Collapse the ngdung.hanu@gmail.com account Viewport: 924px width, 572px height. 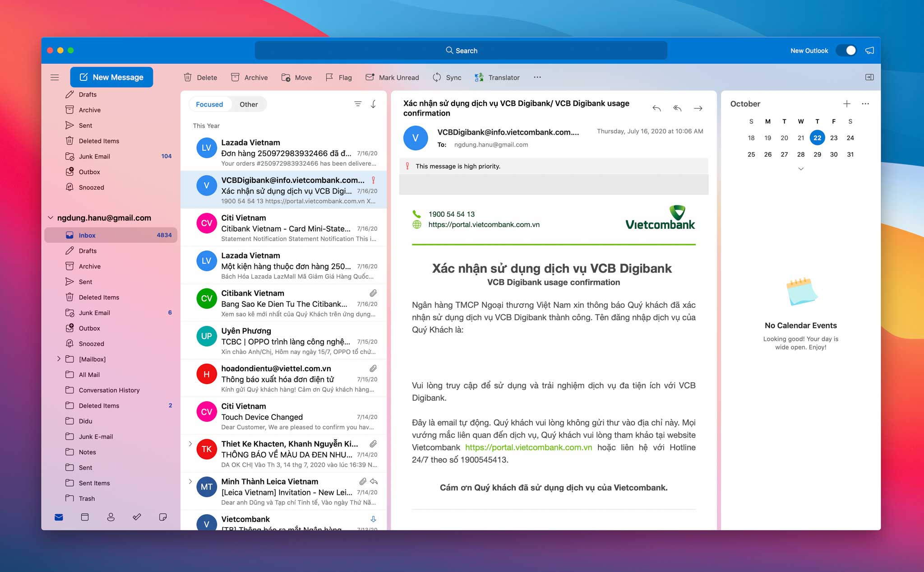(x=50, y=218)
